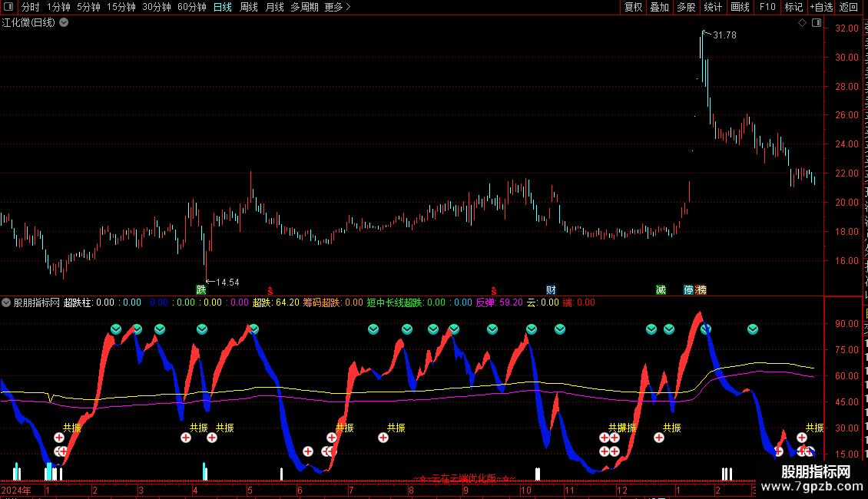Click the 财 event marker on the chart
Viewport: 868px width, 499px height.
click(551, 290)
